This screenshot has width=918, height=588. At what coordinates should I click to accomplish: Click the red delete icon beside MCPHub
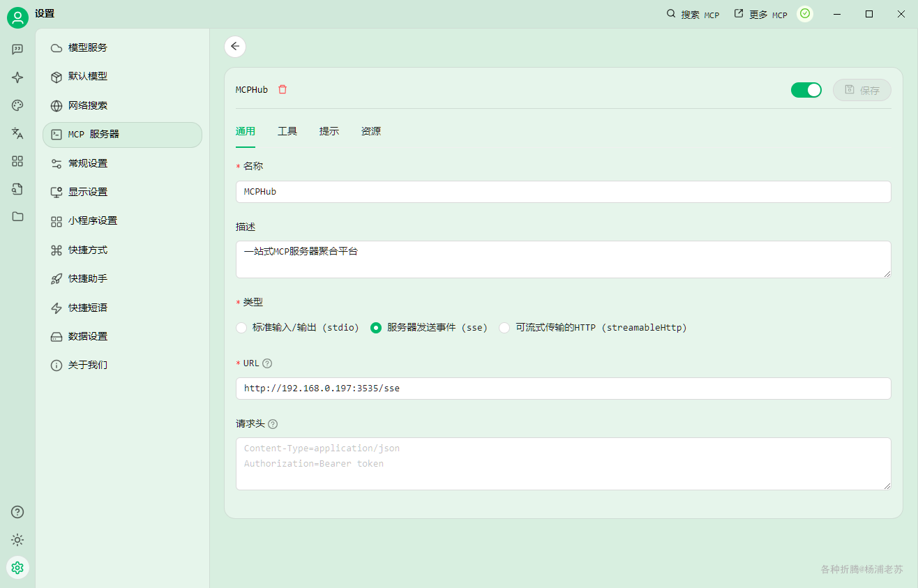[x=283, y=89]
